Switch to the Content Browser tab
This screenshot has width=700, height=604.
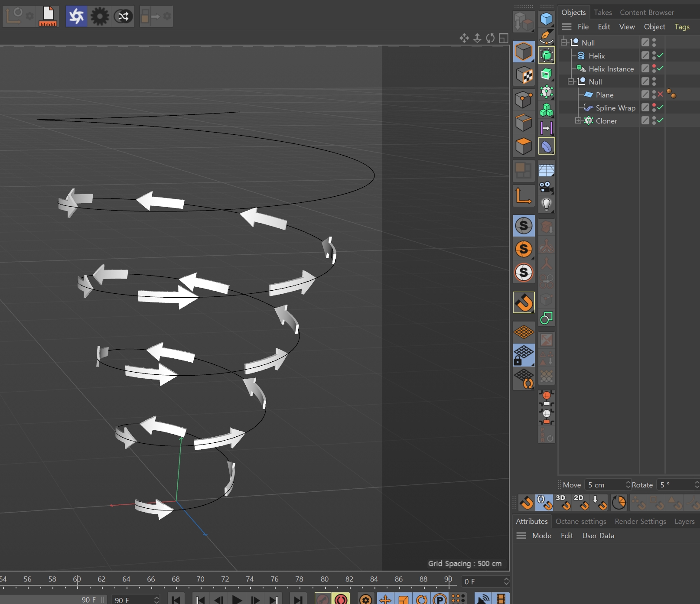646,12
